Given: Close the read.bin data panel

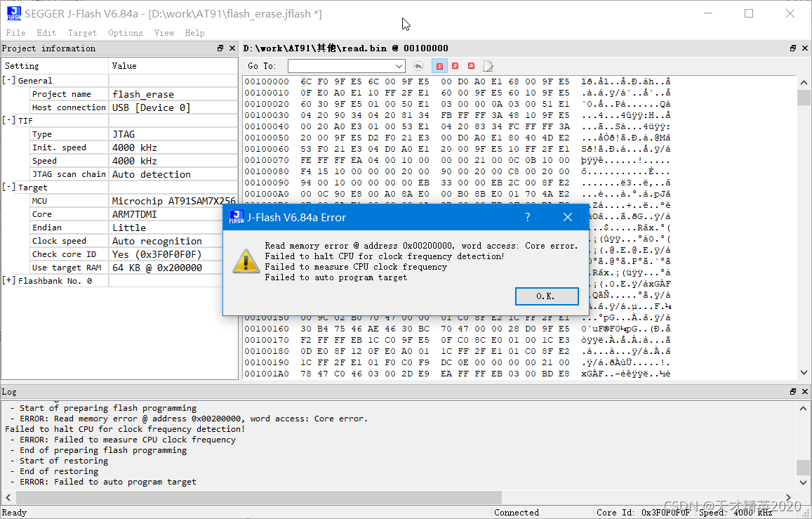Looking at the screenshot, I should [805, 48].
